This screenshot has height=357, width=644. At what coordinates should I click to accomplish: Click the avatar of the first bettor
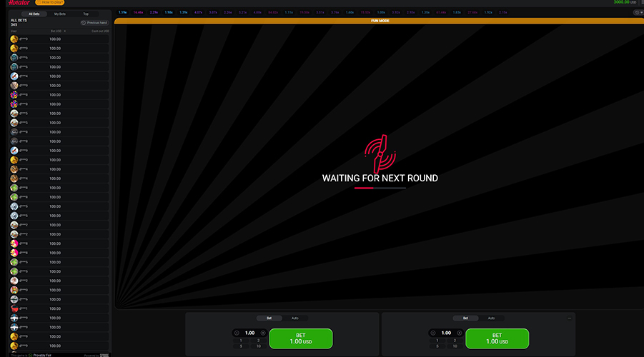[x=14, y=39]
